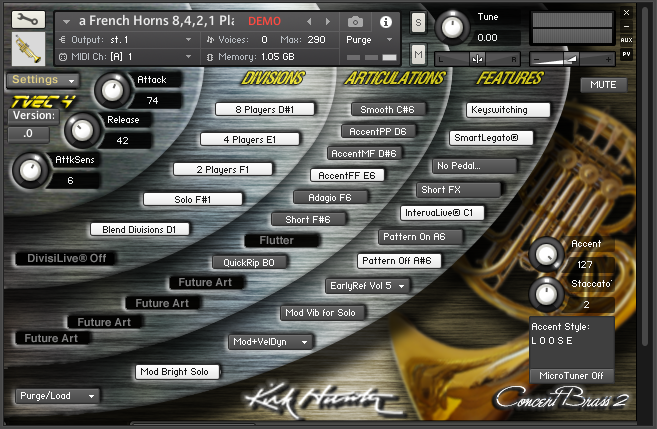This screenshot has width=657, height=429.
Task: Go to next instrument preset arrow
Action: coord(328,21)
